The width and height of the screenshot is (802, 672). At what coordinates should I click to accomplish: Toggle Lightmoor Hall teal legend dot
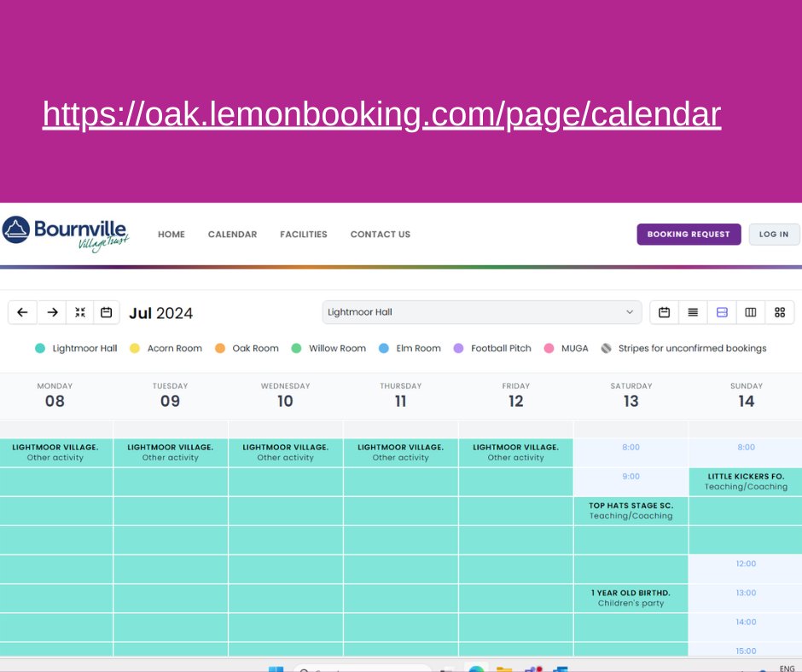[x=40, y=348]
